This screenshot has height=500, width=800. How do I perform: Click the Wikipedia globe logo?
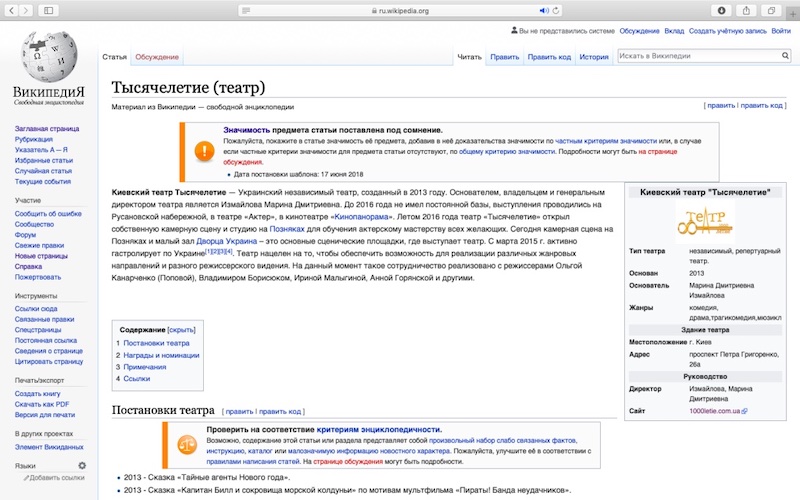coord(49,56)
